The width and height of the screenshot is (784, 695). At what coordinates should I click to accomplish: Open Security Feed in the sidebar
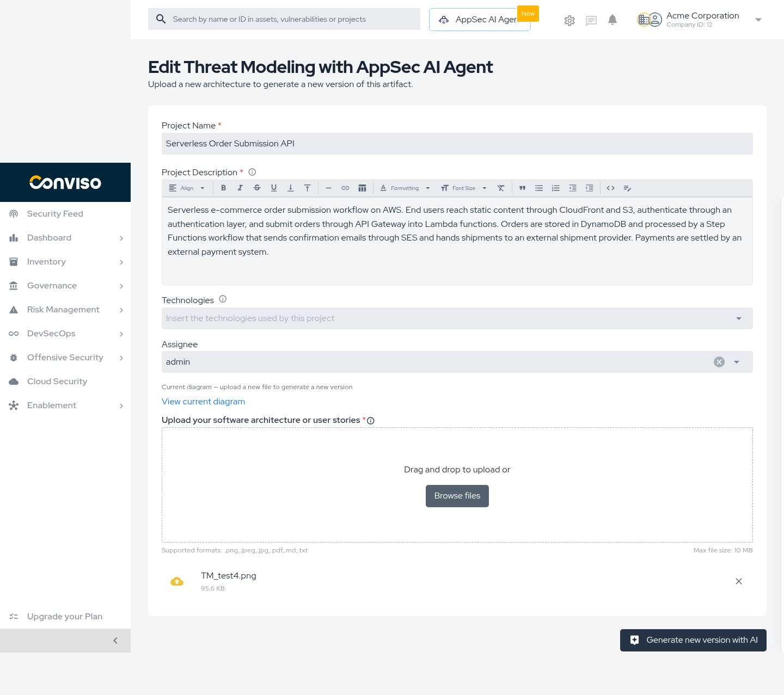coord(65,214)
